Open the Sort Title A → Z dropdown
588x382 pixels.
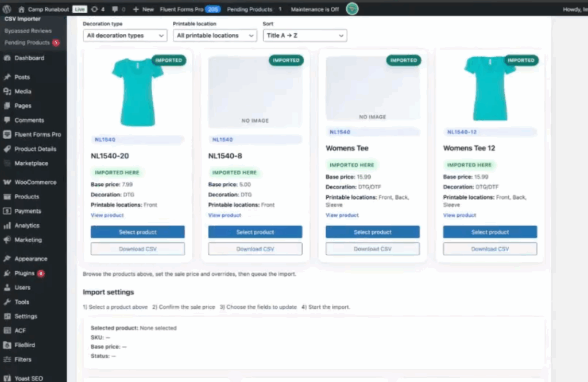coord(305,36)
